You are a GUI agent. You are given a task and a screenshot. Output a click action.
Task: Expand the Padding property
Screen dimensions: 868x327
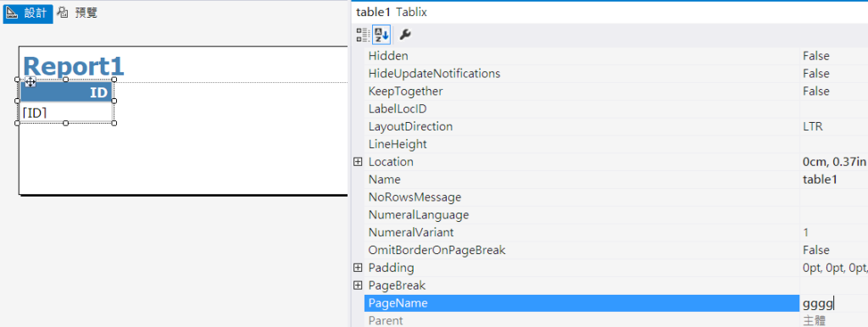[x=358, y=268]
